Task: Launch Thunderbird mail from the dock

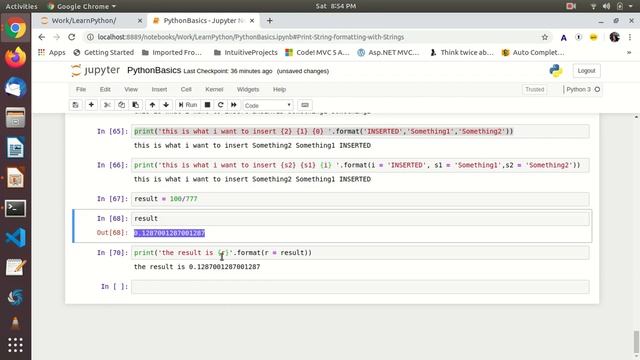Action: click(15, 87)
